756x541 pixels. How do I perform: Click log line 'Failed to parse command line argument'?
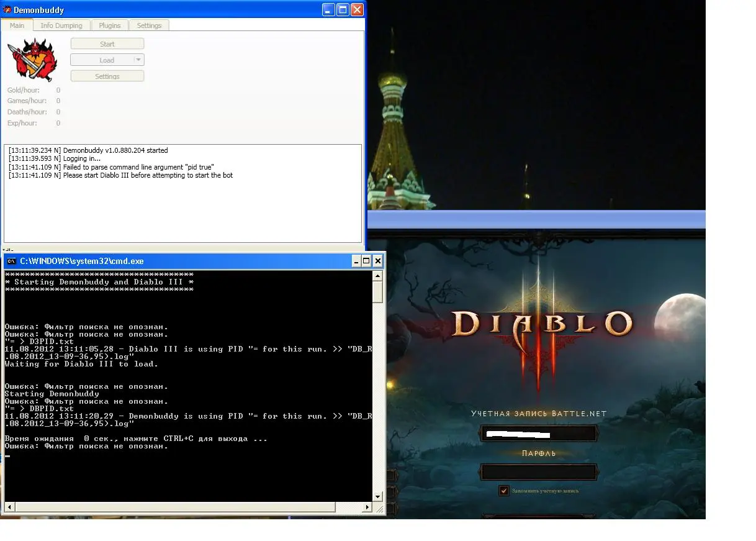(112, 167)
